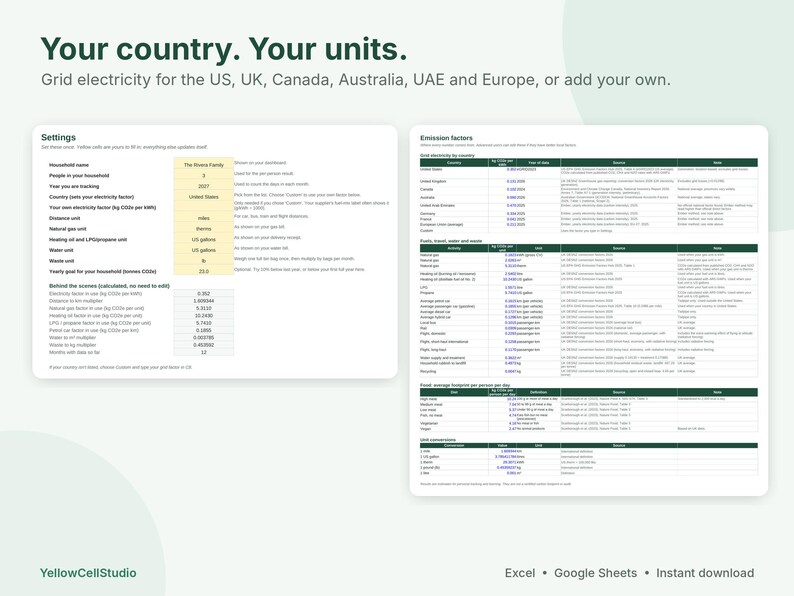Open the Waste unit dropdown showing lb
This screenshot has height=596, width=794.
204,260
